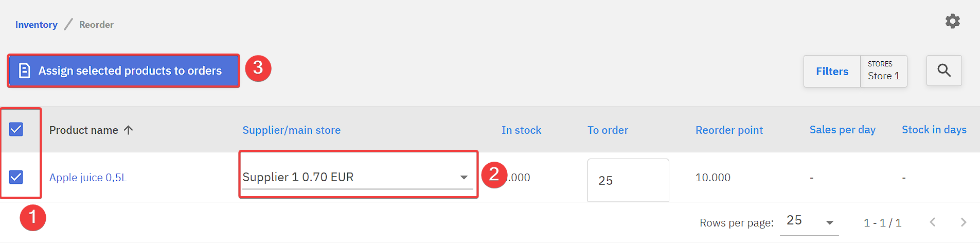Screen dimensions: 980x243
Task: Go to the next page arrow
Action: pyautogui.click(x=963, y=222)
